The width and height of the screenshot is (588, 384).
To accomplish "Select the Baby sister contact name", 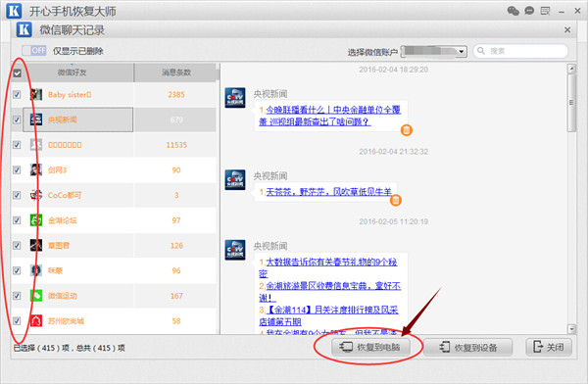I will click(x=70, y=94).
